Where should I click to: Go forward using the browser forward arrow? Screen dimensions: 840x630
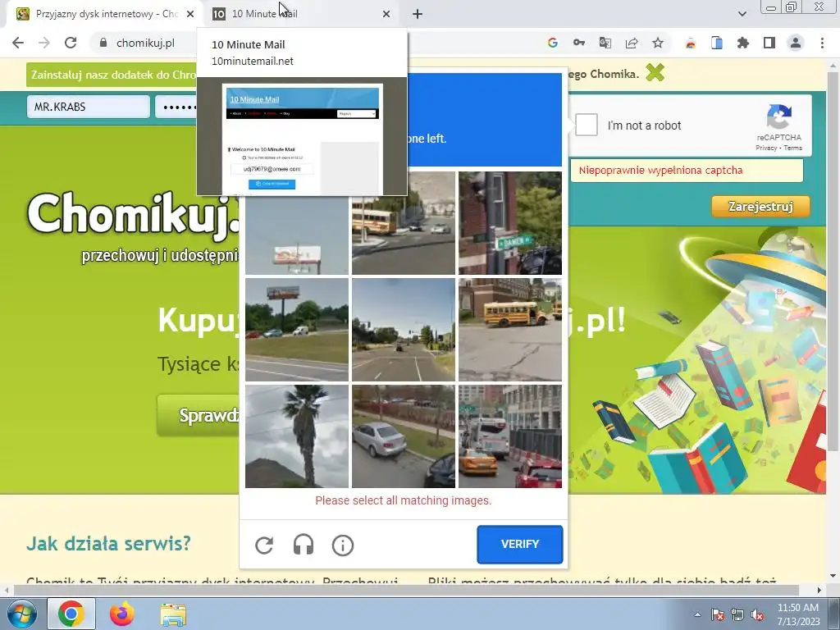[44, 43]
